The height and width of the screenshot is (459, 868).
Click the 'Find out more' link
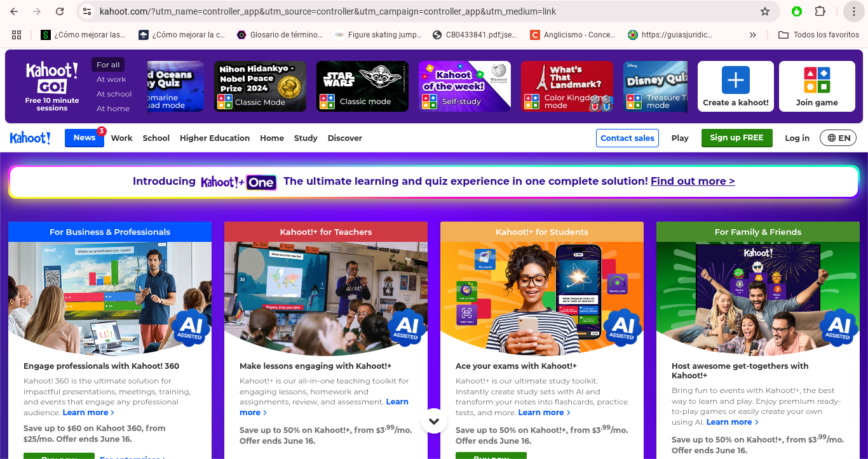pyautogui.click(x=693, y=181)
